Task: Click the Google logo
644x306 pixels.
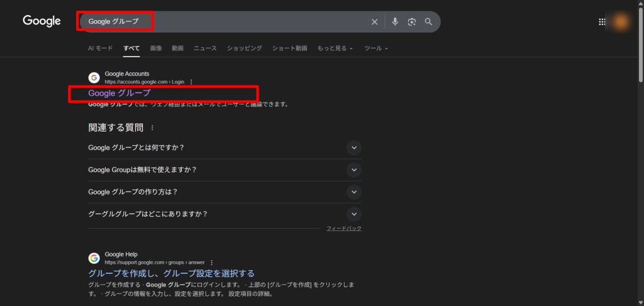Action: click(42, 21)
